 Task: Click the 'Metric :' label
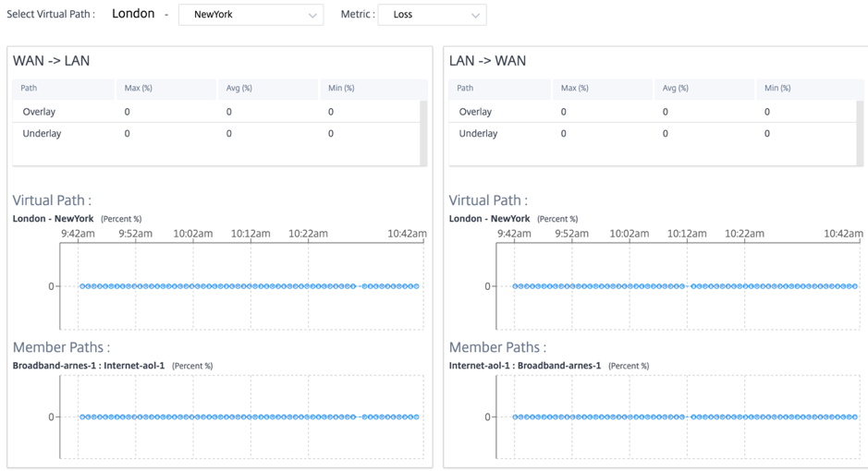pyautogui.click(x=358, y=15)
